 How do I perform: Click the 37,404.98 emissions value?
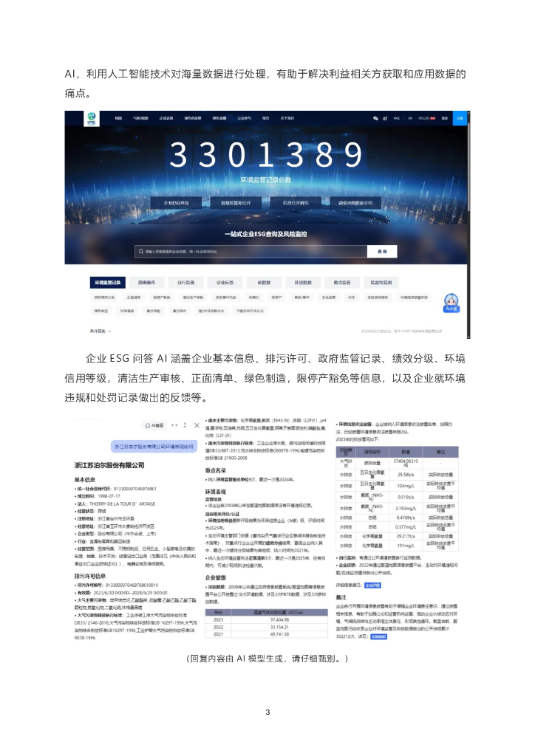pos(280,620)
